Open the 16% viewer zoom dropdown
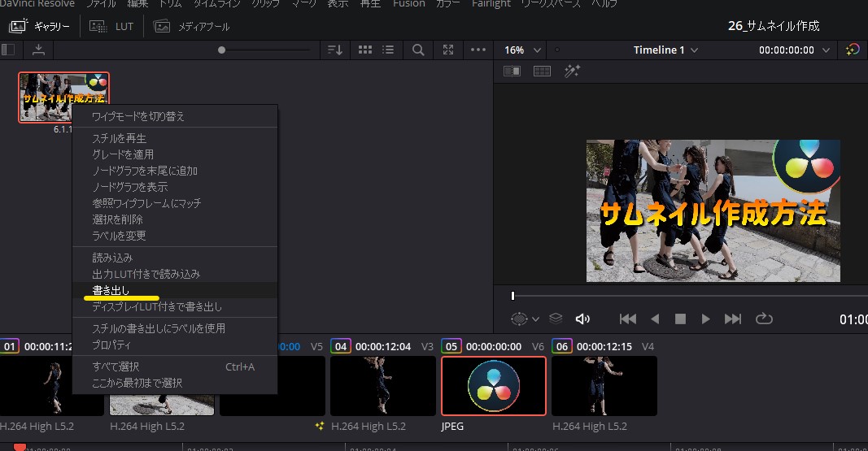 pos(522,50)
